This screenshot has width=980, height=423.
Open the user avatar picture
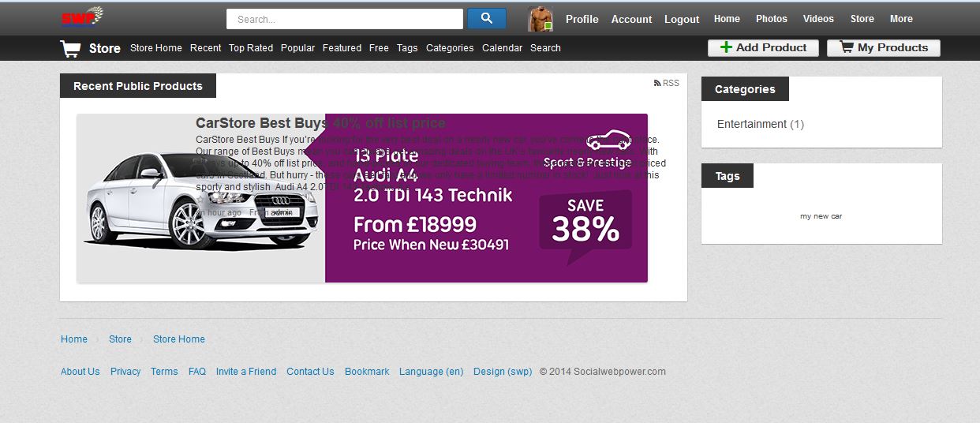point(540,19)
